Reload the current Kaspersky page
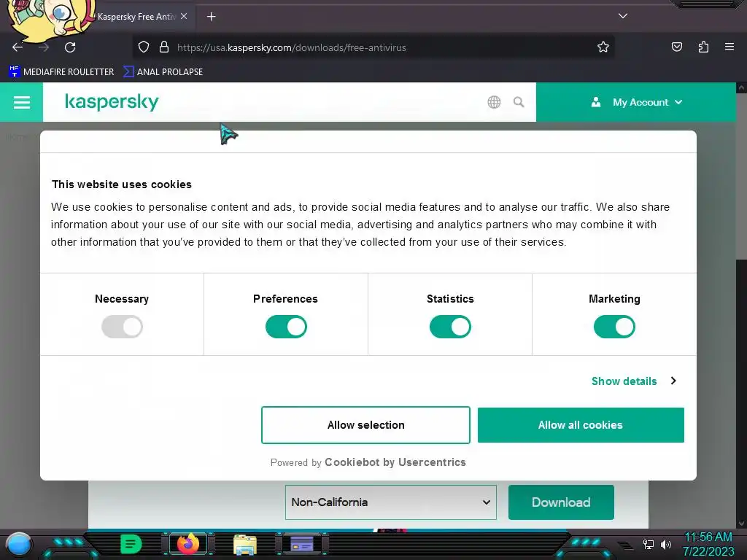The height and width of the screenshot is (560, 747). (70, 47)
